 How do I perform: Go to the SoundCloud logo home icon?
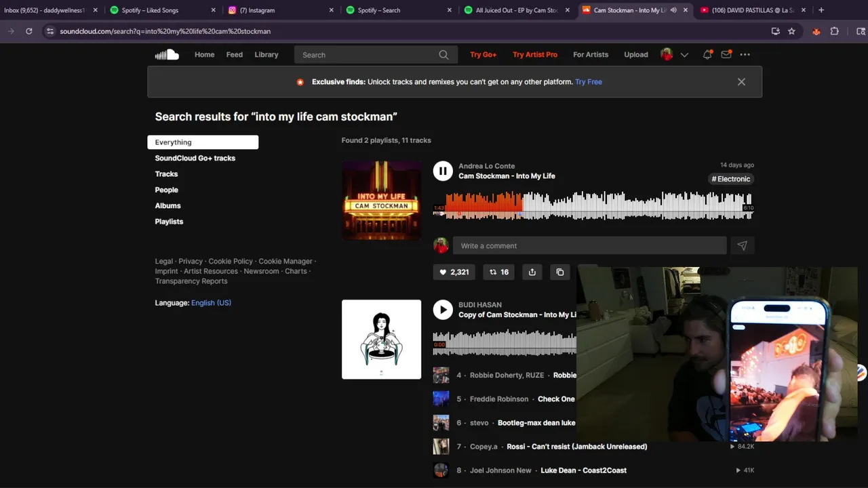[167, 55]
